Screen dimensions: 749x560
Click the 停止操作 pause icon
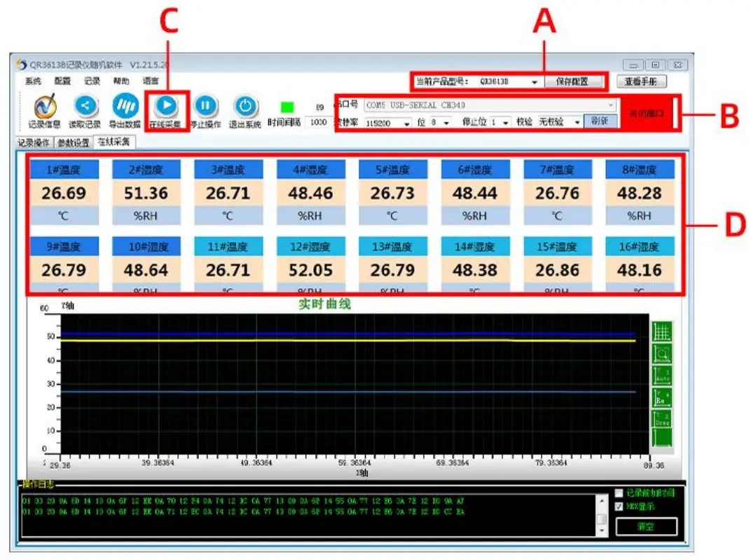point(206,106)
